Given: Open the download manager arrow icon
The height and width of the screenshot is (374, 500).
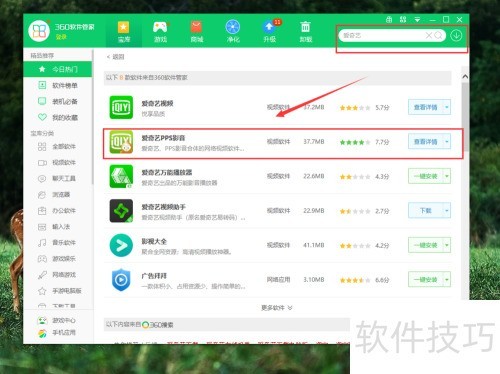Looking at the screenshot, I should coord(456,35).
